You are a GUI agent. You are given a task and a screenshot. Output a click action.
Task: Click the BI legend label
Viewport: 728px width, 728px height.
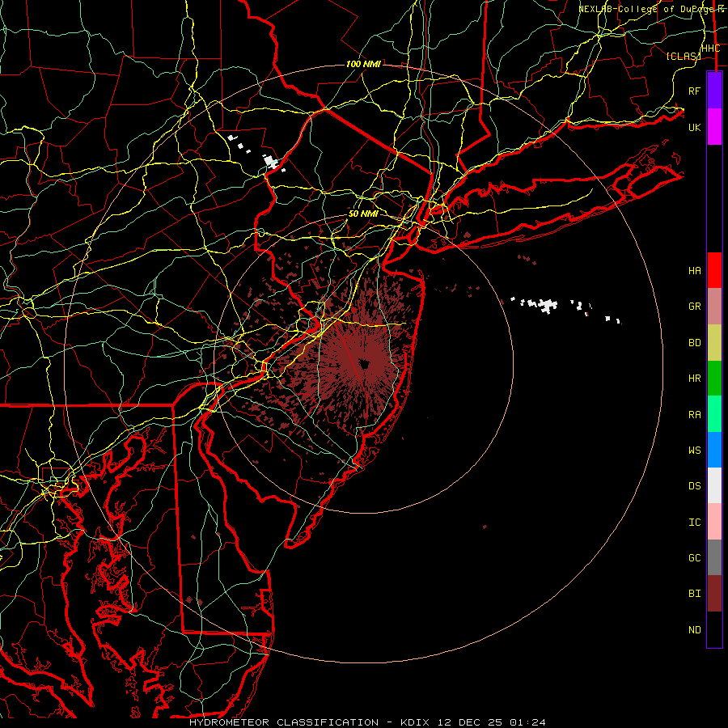694,594
